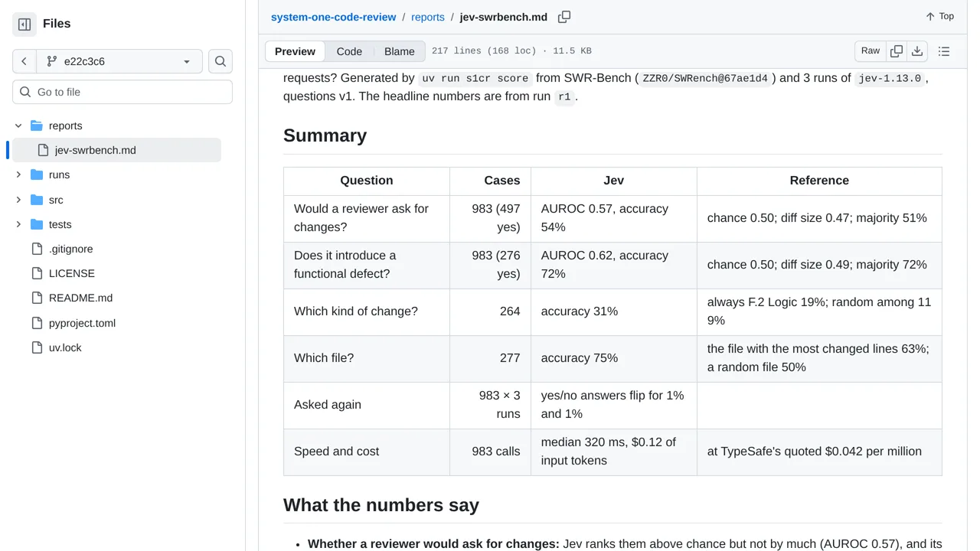Select jev-swrbench.md in the file tree
The height and width of the screenshot is (551, 980).
click(116, 150)
